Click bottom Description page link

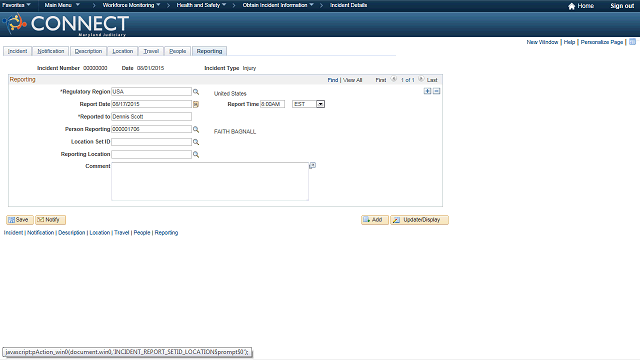72,233
